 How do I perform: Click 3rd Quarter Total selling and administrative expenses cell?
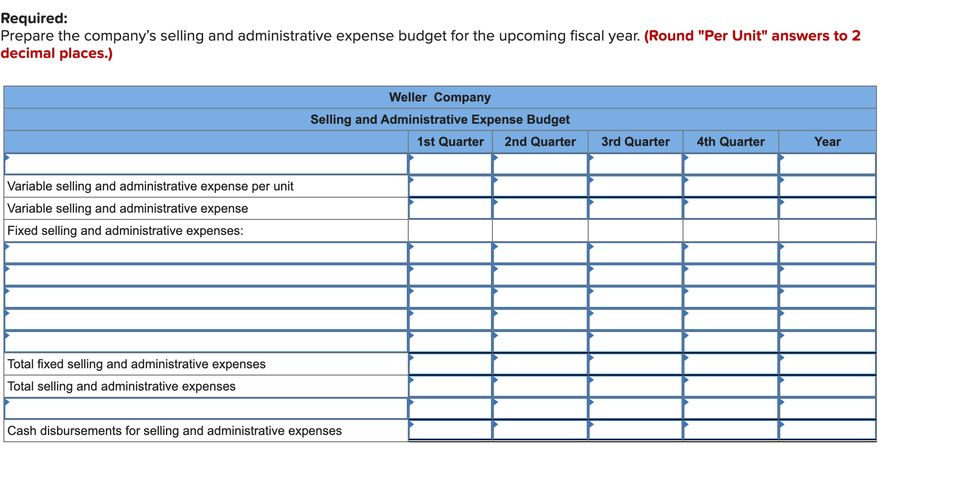point(636,386)
